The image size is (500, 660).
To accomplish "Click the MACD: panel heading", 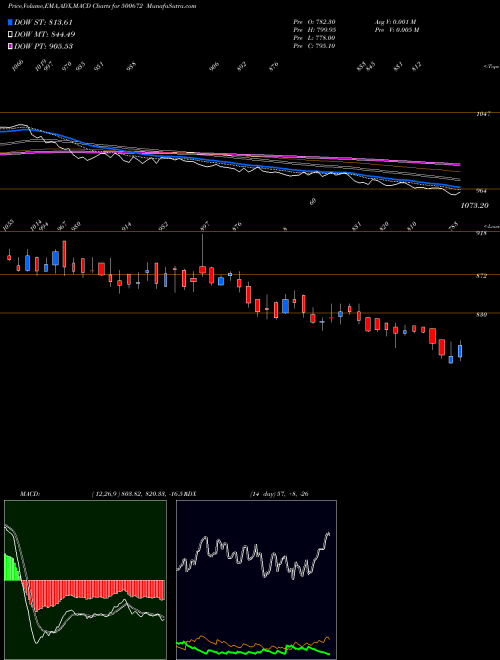I will tap(29, 494).
